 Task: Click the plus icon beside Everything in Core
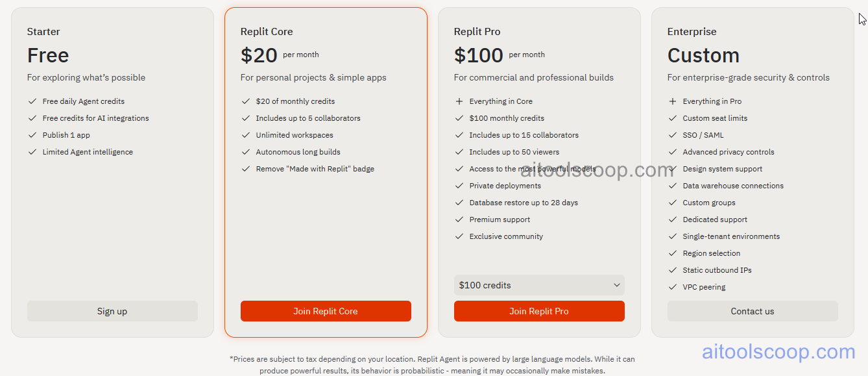(x=459, y=101)
